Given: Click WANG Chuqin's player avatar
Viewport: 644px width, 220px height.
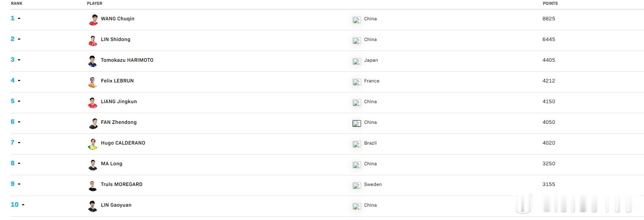Looking at the screenshot, I should 93,20.
